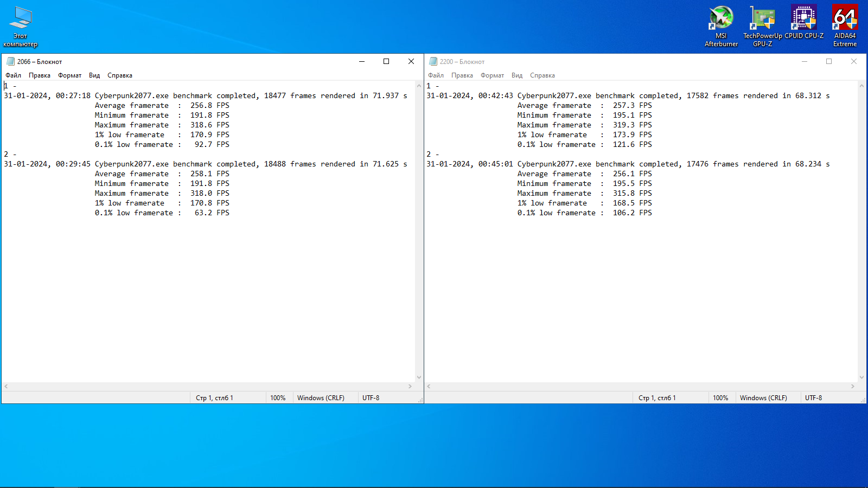Click the timestamp 00:29:45 in 2066 window

click(73, 164)
